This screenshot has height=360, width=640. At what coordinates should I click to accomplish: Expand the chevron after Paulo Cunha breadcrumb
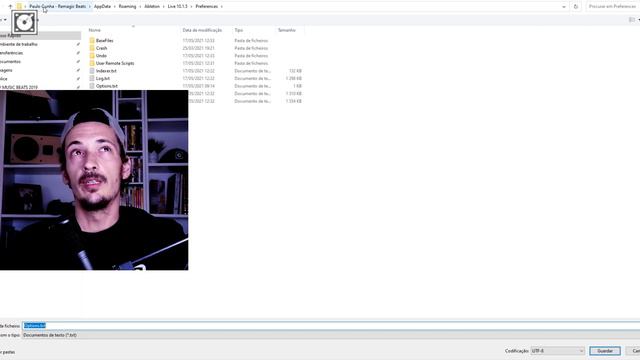[90, 7]
